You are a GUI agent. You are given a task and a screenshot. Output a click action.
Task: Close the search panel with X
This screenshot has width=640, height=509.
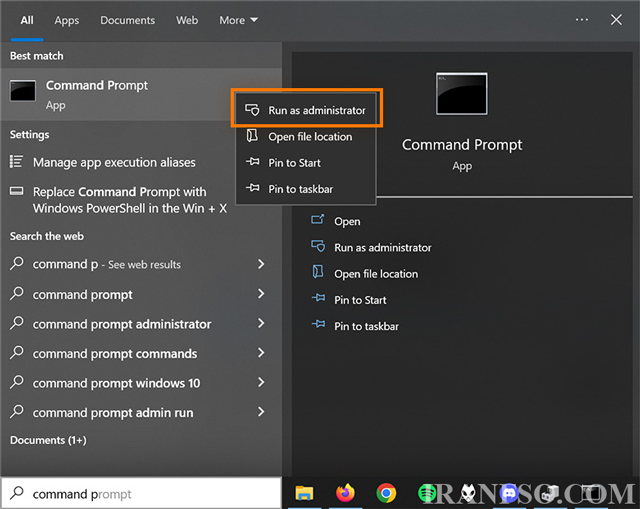coord(616,20)
